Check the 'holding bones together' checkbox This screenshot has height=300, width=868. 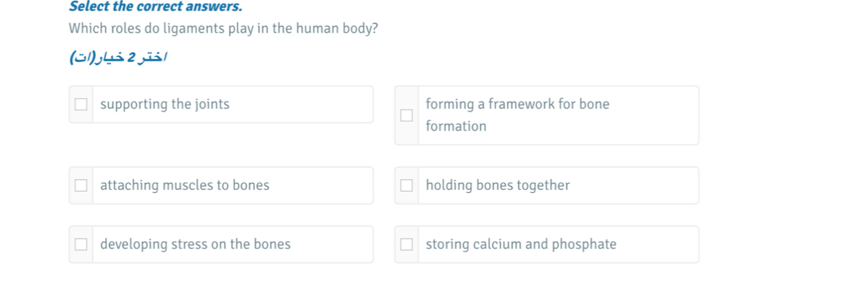pyautogui.click(x=407, y=186)
